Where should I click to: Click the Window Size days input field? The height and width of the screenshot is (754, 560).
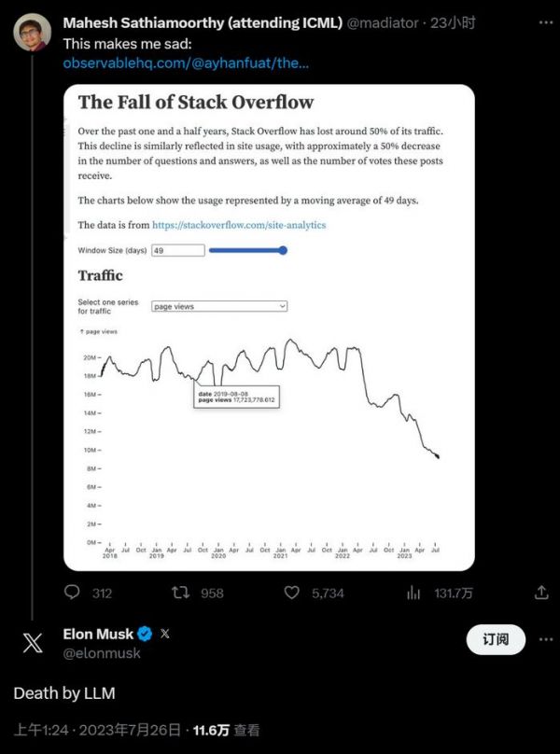tap(177, 250)
